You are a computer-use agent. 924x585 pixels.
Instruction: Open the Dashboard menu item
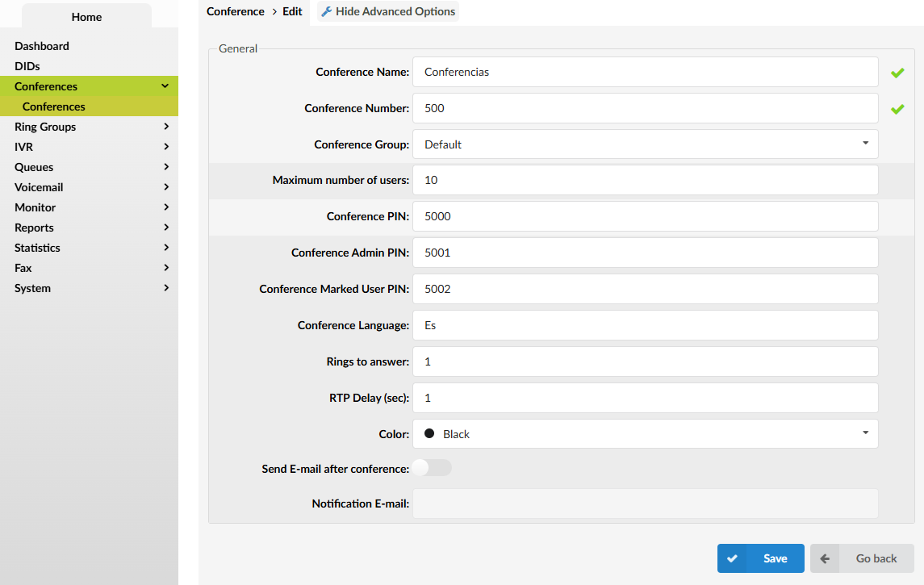42,46
